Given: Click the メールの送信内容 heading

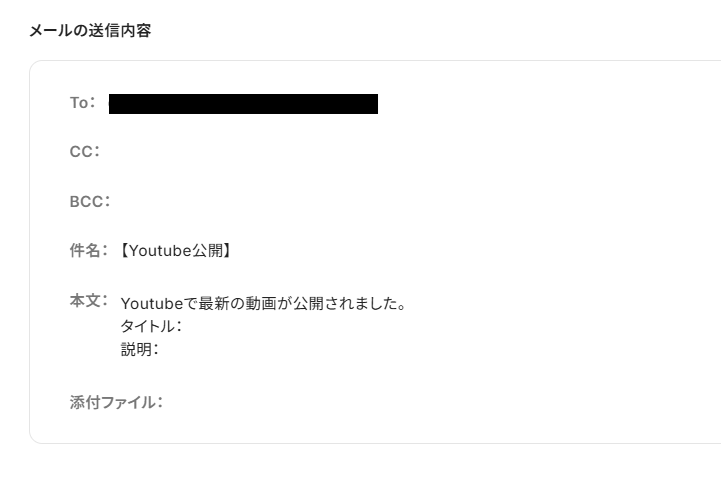Looking at the screenshot, I should coord(90,31).
